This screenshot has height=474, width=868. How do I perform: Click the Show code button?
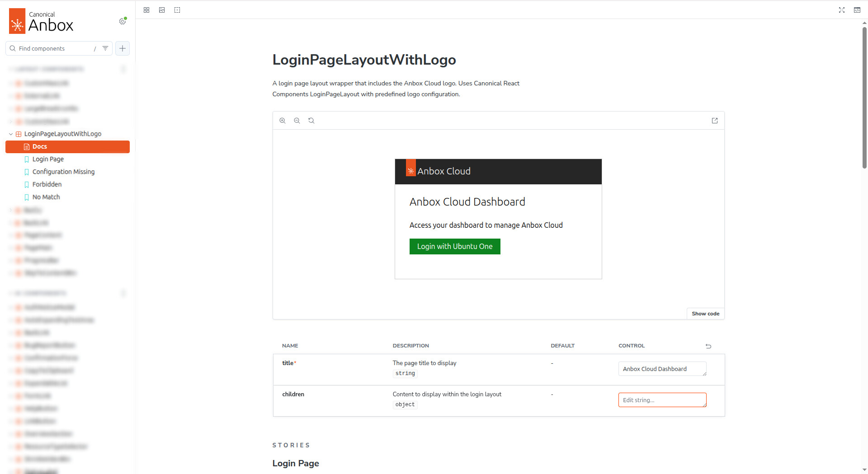click(705, 314)
